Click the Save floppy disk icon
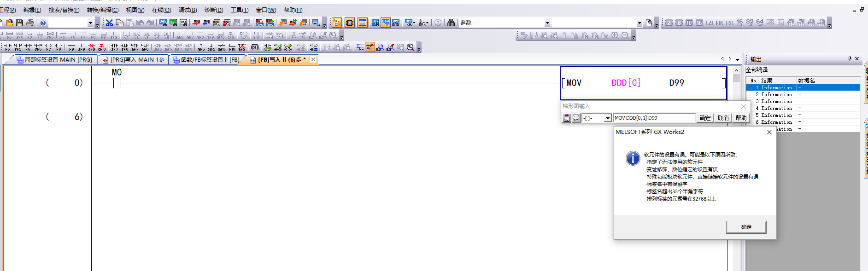The image size is (868, 271). point(19,23)
